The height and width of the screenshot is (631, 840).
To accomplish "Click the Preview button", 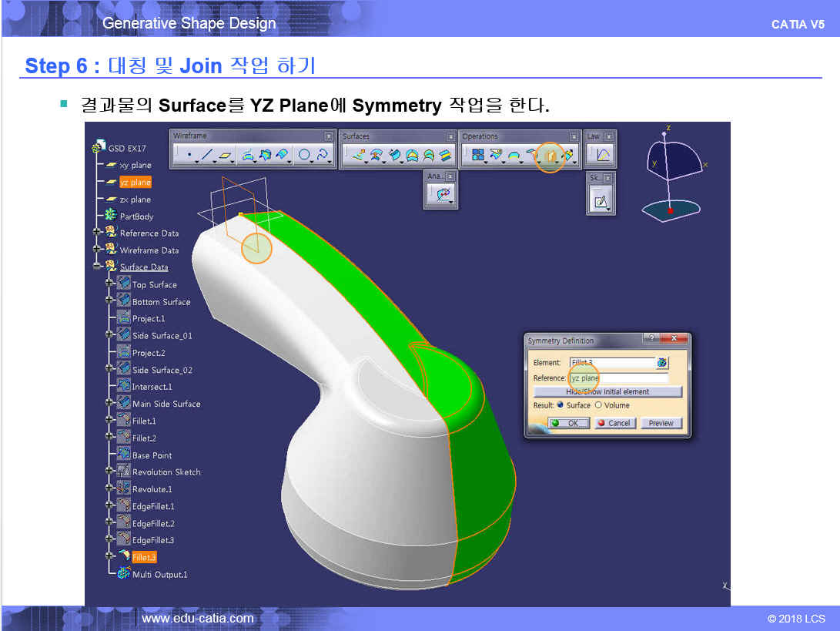I will click(661, 423).
